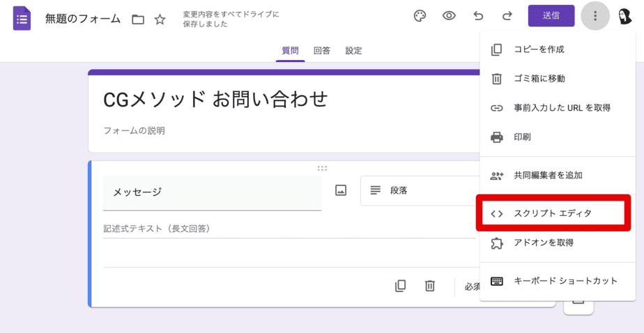
Task: Click the 送信 button
Action: [x=551, y=16]
